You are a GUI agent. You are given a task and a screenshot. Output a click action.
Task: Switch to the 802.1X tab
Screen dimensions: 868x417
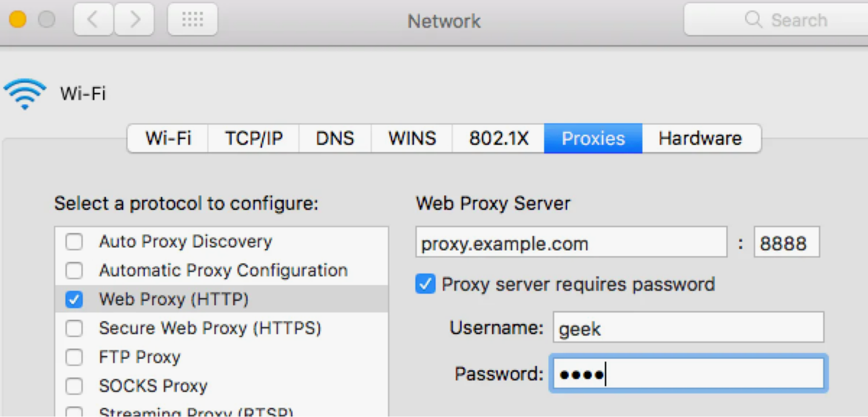(498, 138)
